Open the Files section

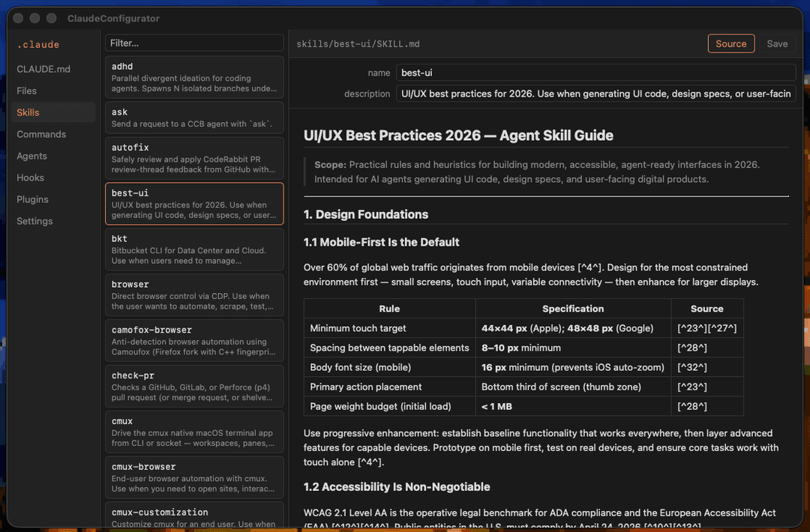point(26,91)
